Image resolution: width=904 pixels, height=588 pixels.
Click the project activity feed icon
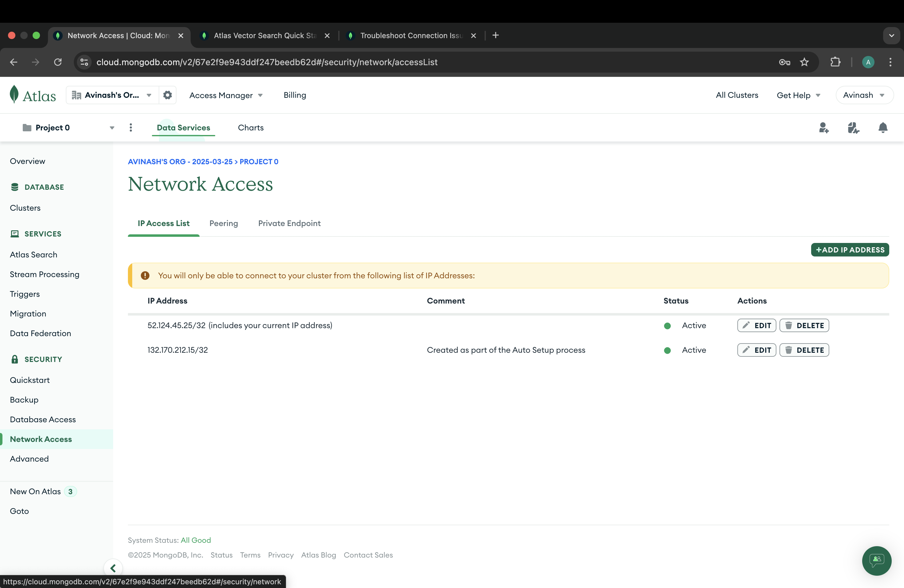[853, 128]
